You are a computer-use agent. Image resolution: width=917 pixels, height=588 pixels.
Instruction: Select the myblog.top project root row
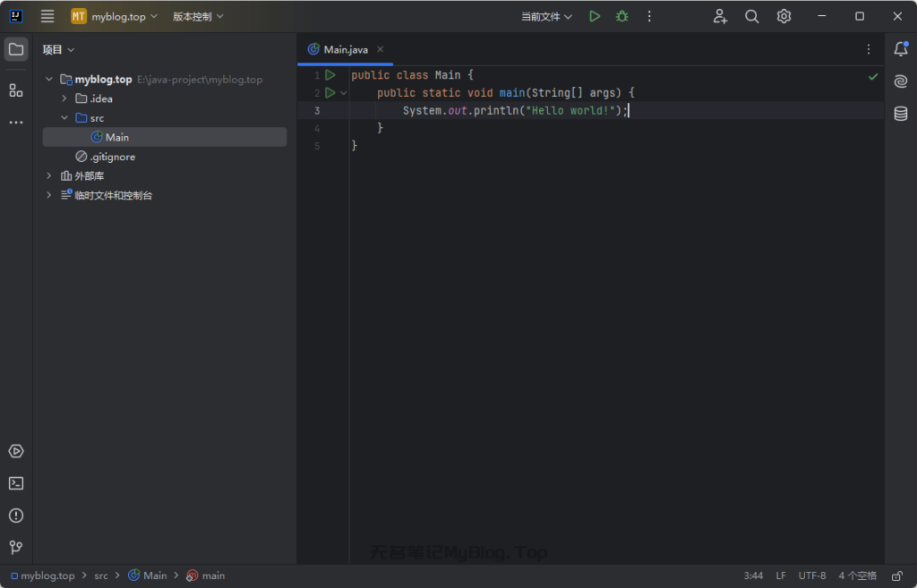click(x=165, y=79)
